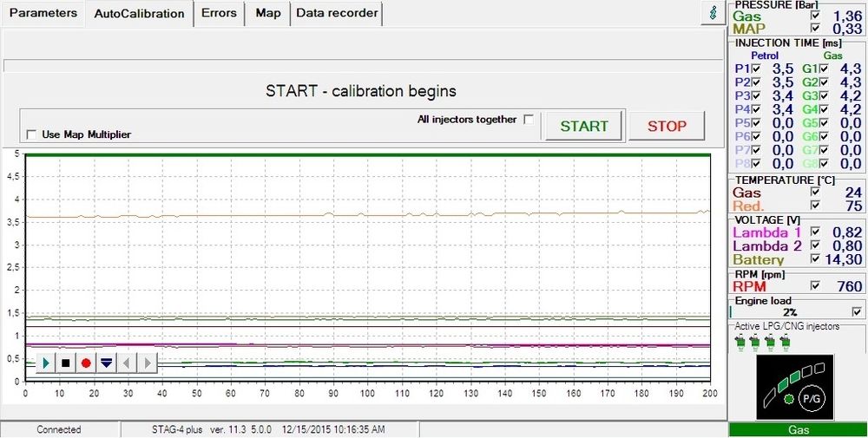Click the grey step-back arrow on oscilloscope

click(127, 363)
